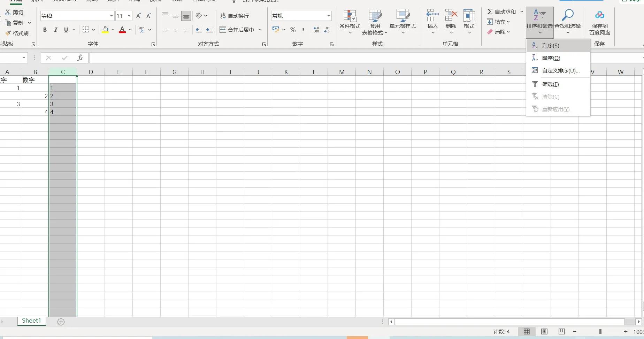Screen dimensions: 644x339
Task: Increase font size with larger A icon
Action: (138, 16)
